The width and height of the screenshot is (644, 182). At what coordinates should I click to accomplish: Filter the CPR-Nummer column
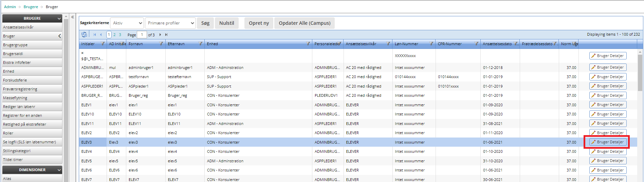[x=476, y=44]
